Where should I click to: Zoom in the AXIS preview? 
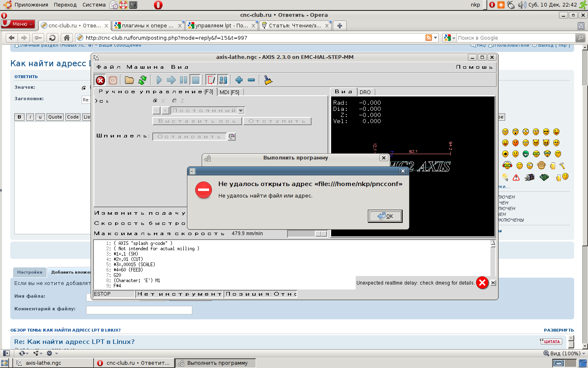click(239, 80)
